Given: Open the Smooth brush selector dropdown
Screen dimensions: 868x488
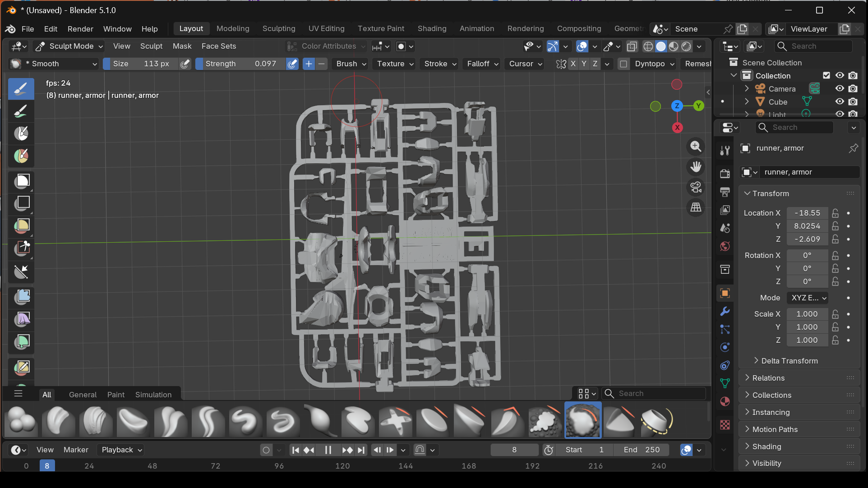Looking at the screenshot, I should (54, 64).
